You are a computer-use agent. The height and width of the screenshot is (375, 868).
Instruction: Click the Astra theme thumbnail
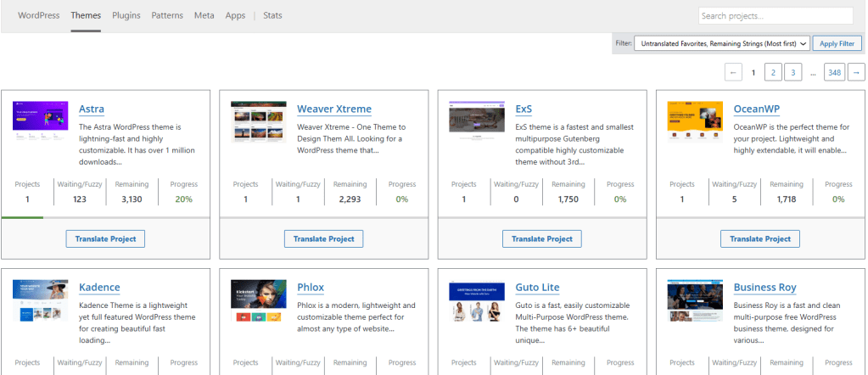tap(41, 116)
